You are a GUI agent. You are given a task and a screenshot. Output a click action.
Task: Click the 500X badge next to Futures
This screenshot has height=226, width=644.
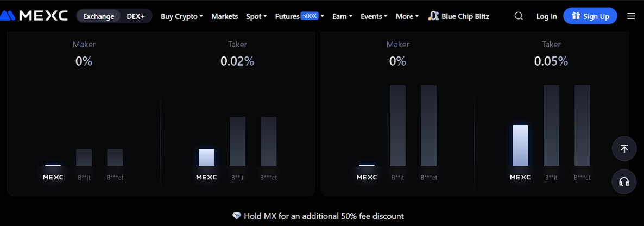tap(310, 16)
